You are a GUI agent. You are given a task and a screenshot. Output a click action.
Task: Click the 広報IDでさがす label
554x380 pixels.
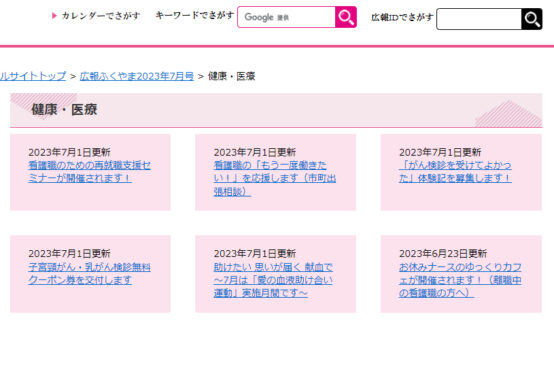[x=402, y=17]
